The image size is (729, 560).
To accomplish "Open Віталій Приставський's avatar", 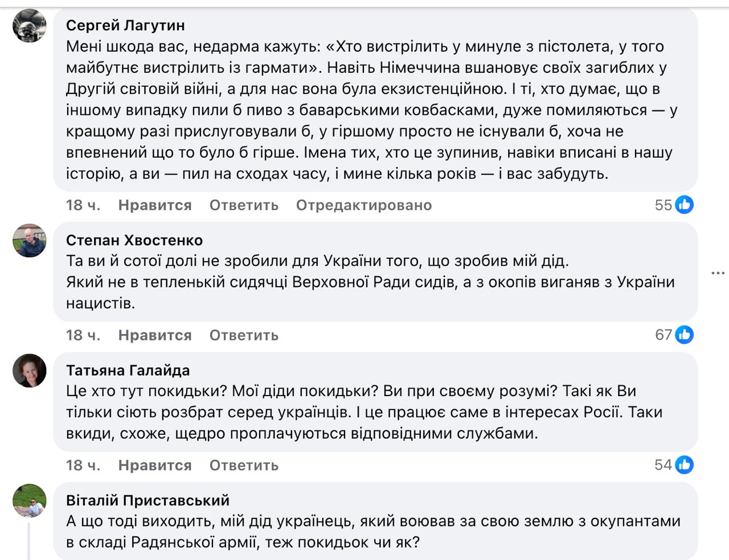I will pyautogui.click(x=29, y=501).
